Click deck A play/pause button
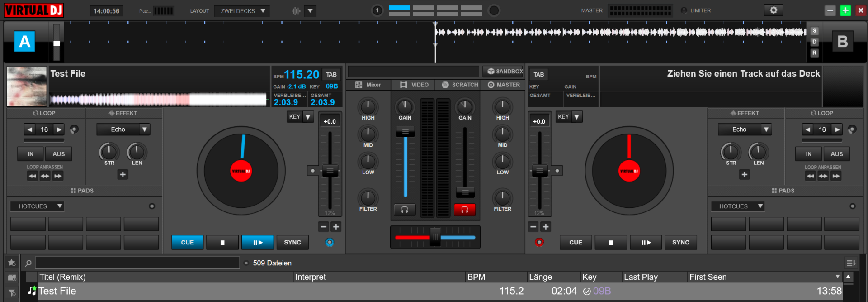868x302 pixels. click(258, 243)
